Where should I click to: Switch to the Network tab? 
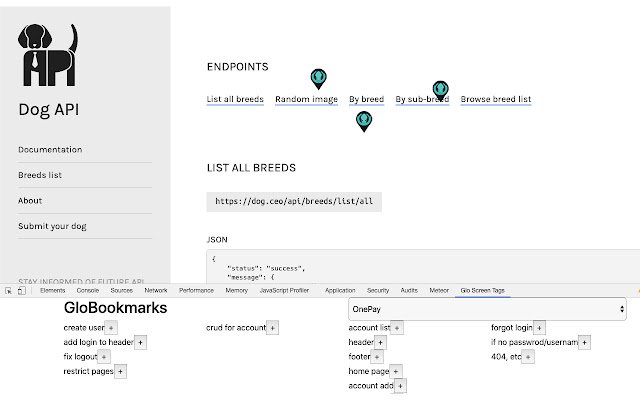(x=156, y=291)
